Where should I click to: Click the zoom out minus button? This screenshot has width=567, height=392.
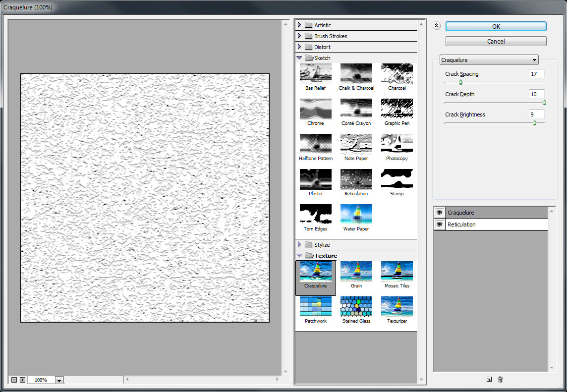click(x=14, y=380)
